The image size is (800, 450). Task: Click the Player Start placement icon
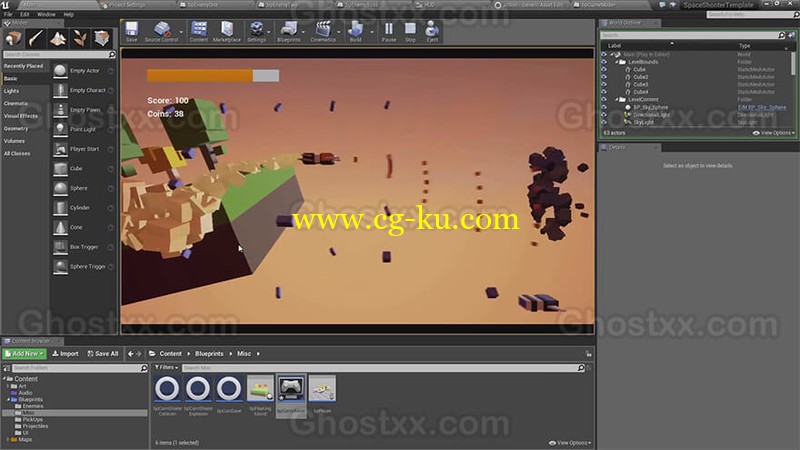click(60, 149)
